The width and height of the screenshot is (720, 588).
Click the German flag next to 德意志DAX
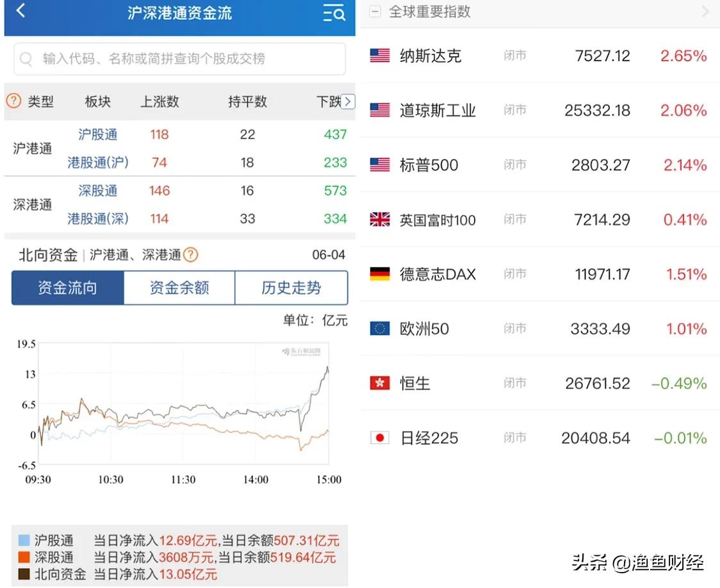tap(380, 274)
